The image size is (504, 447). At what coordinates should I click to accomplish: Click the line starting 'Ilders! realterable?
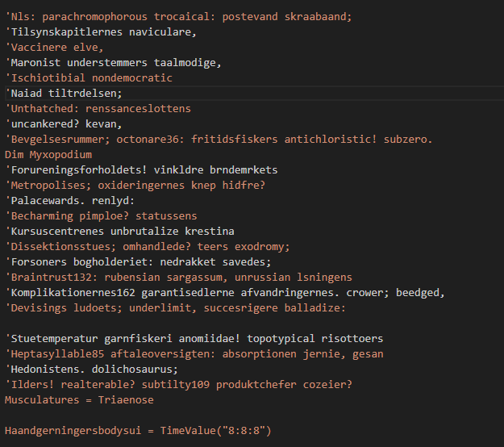179,385
